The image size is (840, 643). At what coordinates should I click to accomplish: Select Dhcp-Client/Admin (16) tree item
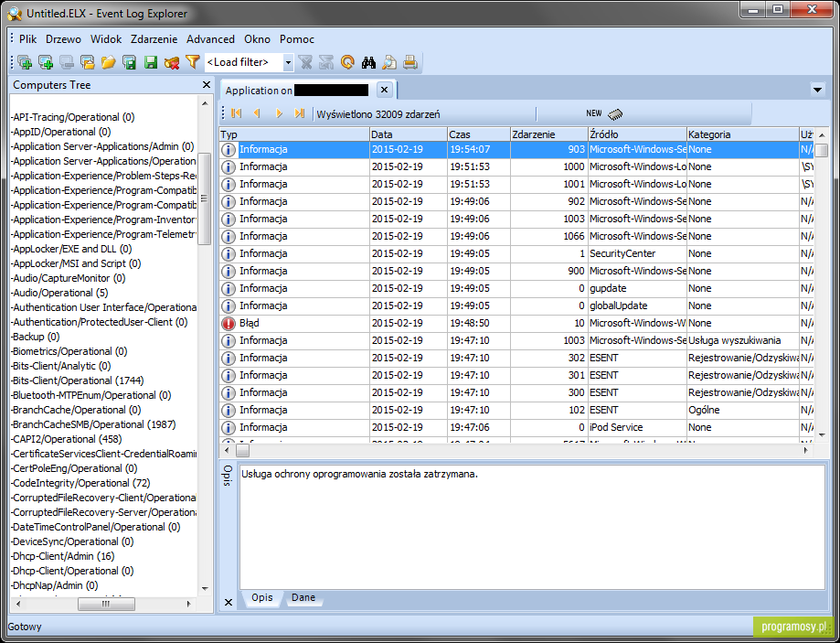(63, 556)
